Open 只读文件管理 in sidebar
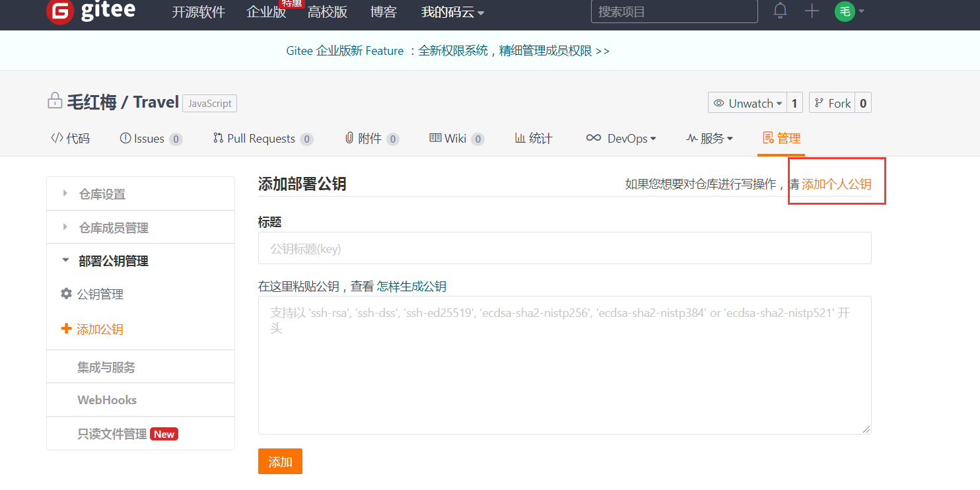 coord(141,434)
